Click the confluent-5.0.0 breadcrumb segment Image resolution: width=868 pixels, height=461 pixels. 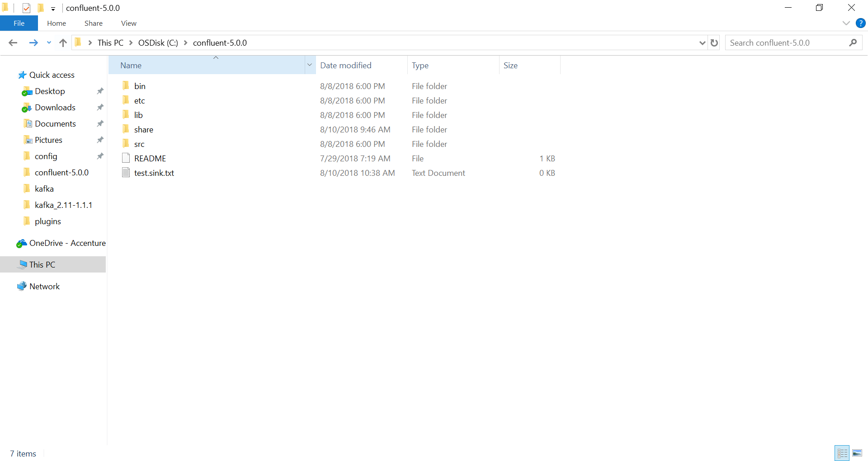220,43
